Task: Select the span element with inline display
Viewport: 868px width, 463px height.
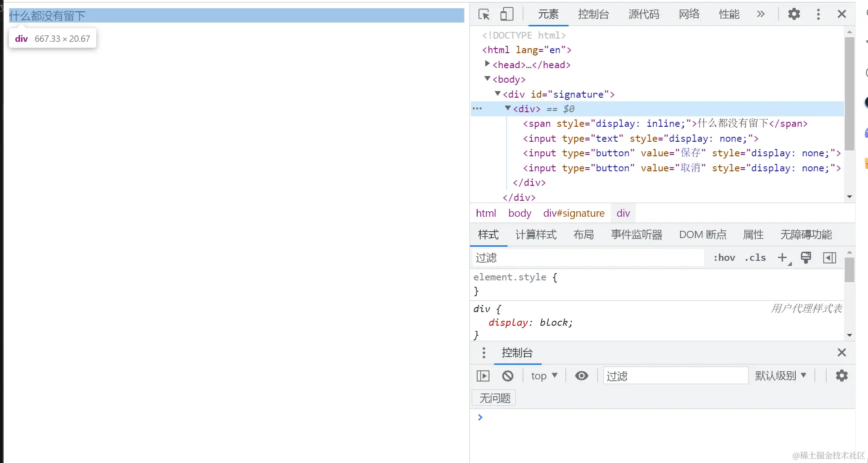Action: [665, 124]
